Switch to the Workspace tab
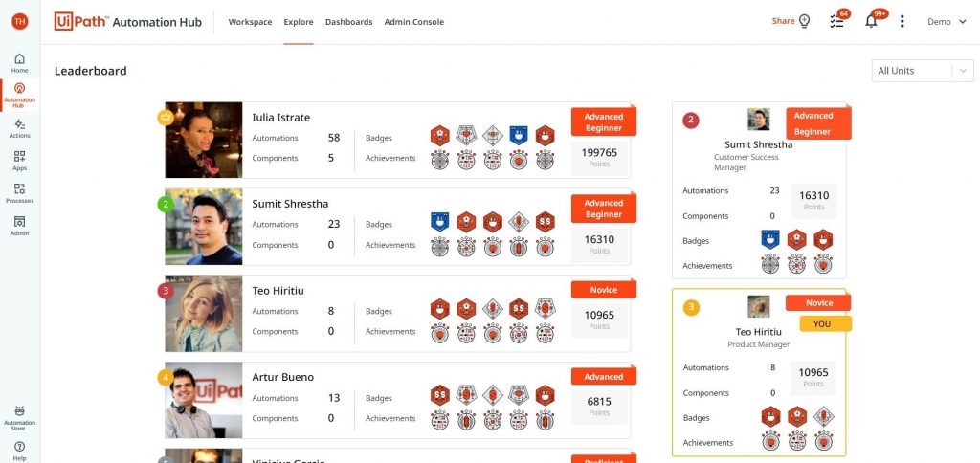The height and width of the screenshot is (463, 980). [x=250, y=22]
